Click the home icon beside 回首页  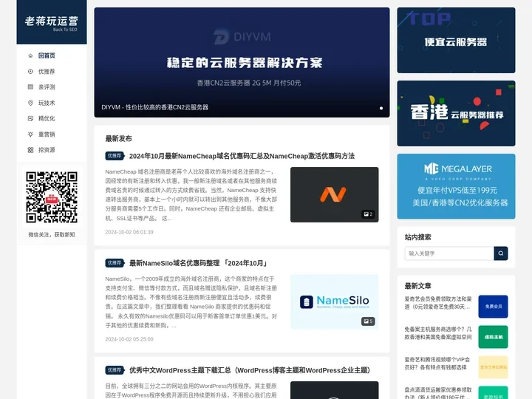[x=30, y=55]
